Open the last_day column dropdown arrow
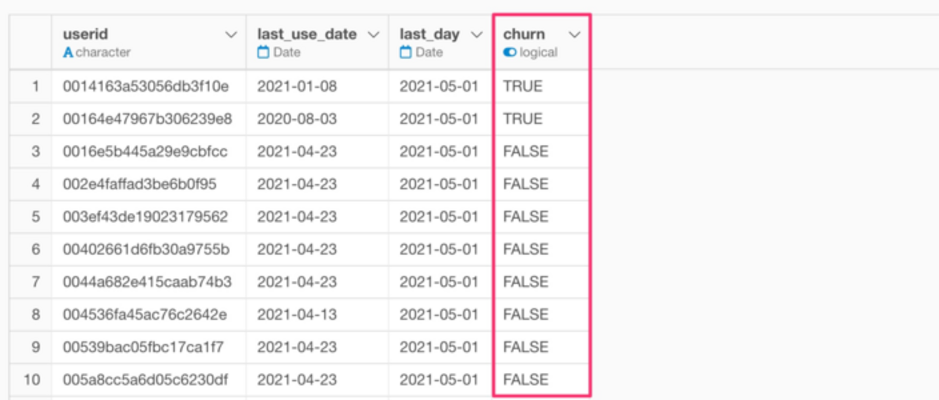Image resolution: width=939 pixels, height=400 pixels. [475, 34]
